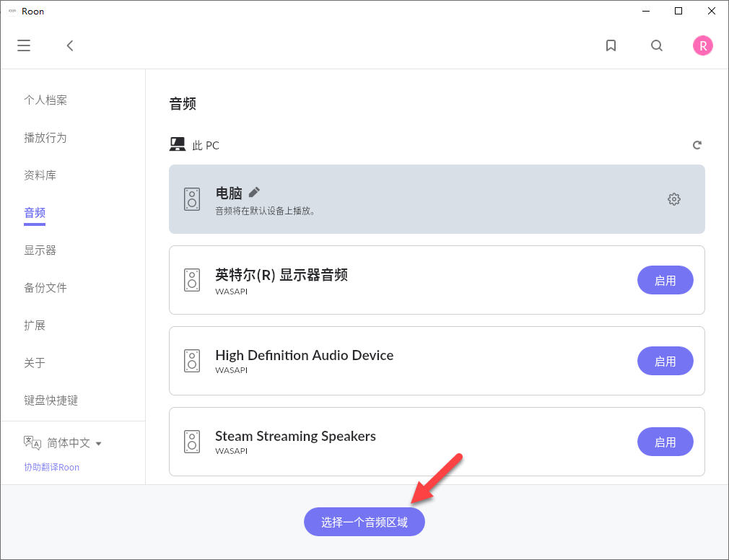Viewport: 729px width, 560px height.
Task: Close the Roon window
Action: coord(712,11)
